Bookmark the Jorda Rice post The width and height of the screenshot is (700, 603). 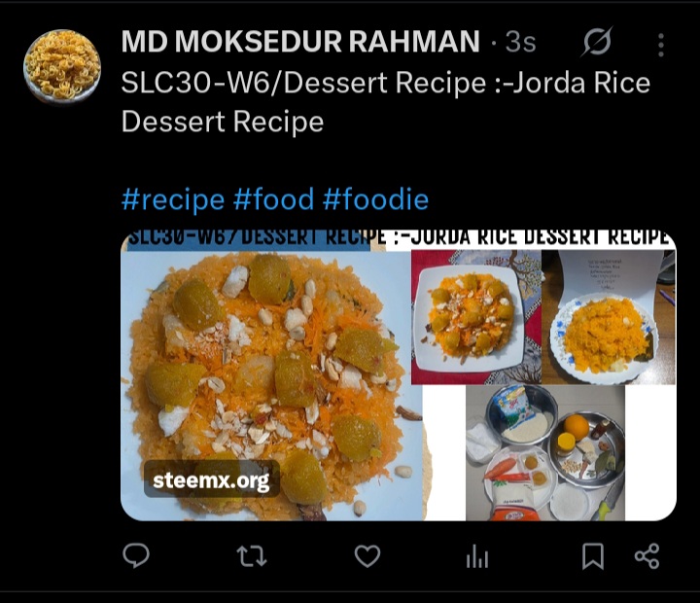(593, 556)
